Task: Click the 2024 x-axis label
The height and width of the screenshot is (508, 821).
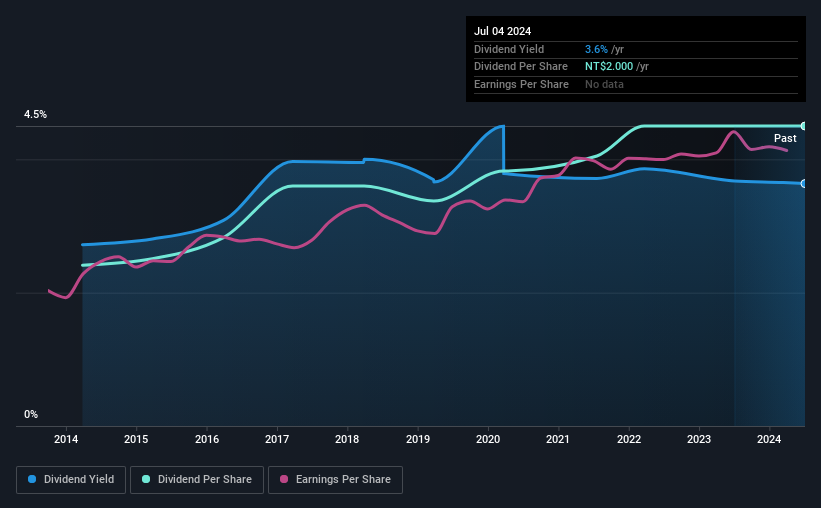Action: coord(769,439)
